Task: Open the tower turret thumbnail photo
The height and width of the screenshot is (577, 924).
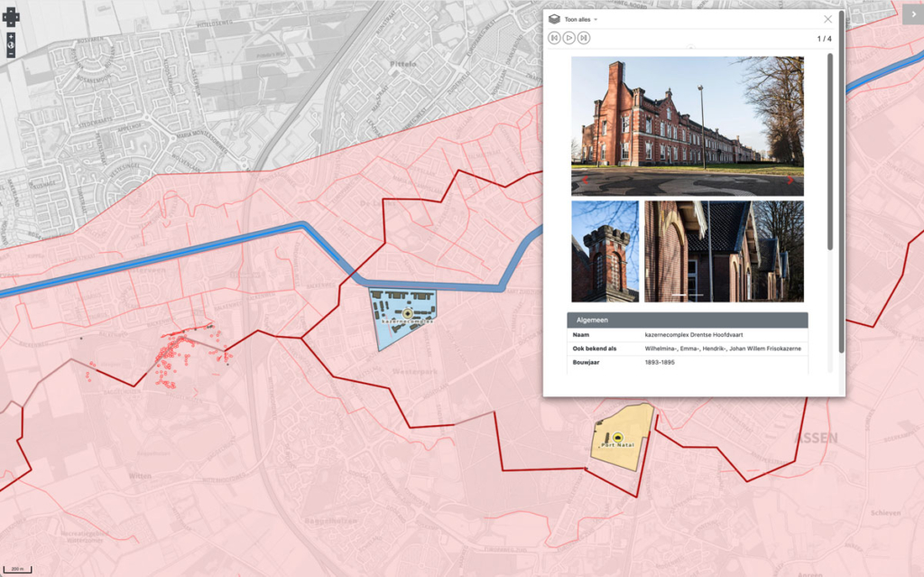Action: [605, 251]
